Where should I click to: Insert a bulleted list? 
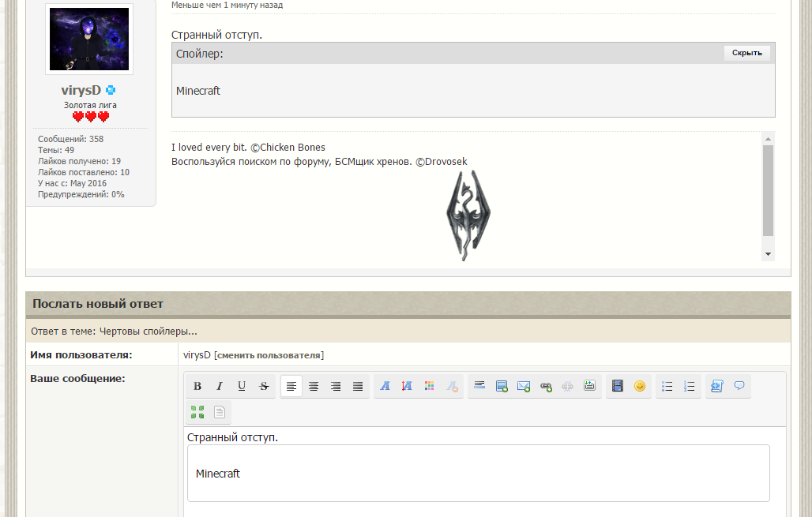tap(667, 386)
